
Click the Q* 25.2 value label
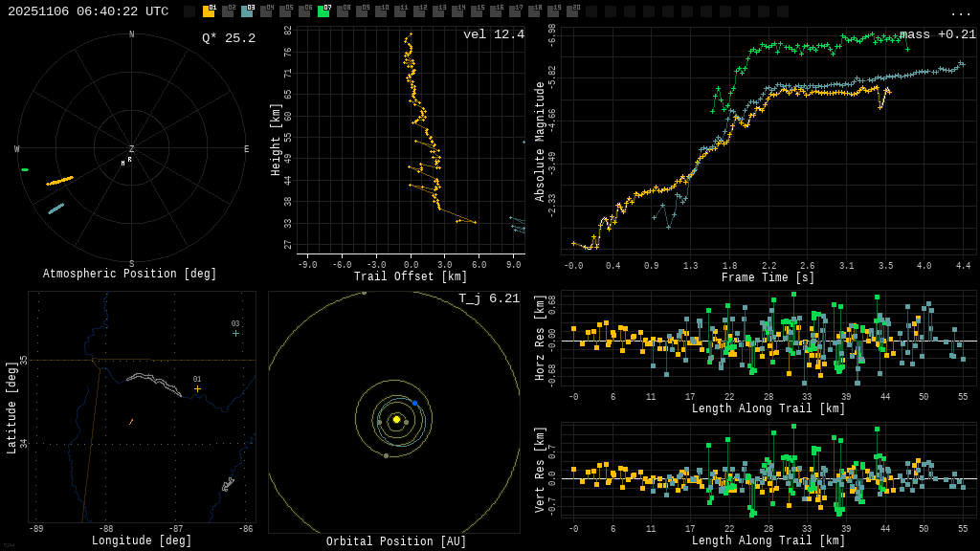tap(229, 38)
